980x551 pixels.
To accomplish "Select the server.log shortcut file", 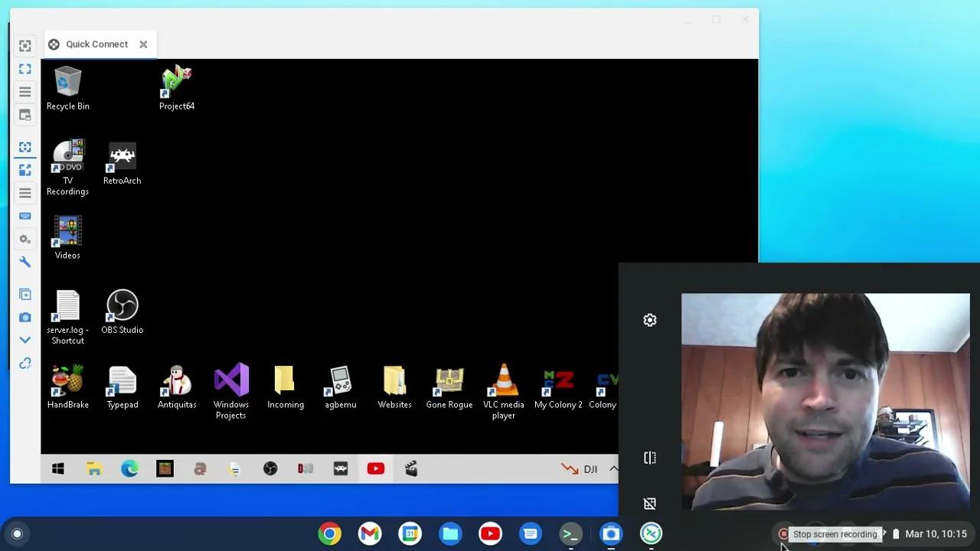I will (67, 318).
